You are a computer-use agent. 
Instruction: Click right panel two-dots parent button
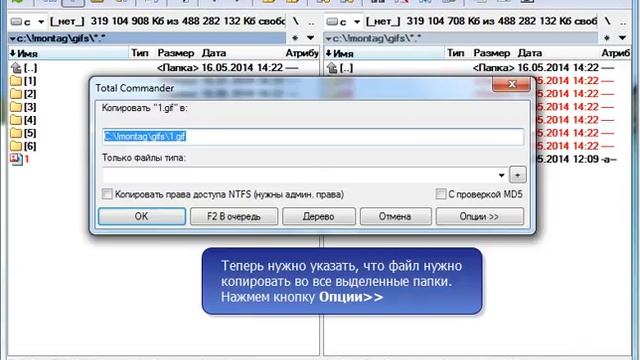point(623,22)
